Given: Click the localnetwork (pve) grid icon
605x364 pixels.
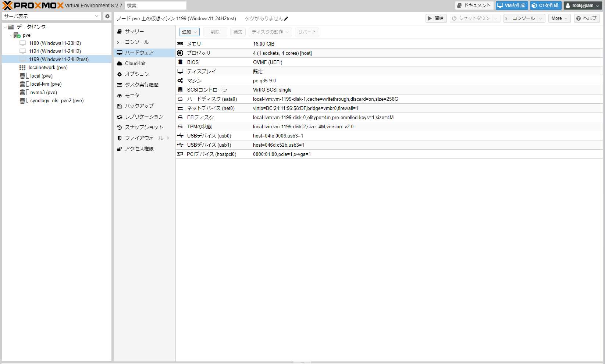Looking at the screenshot, I should (22, 68).
